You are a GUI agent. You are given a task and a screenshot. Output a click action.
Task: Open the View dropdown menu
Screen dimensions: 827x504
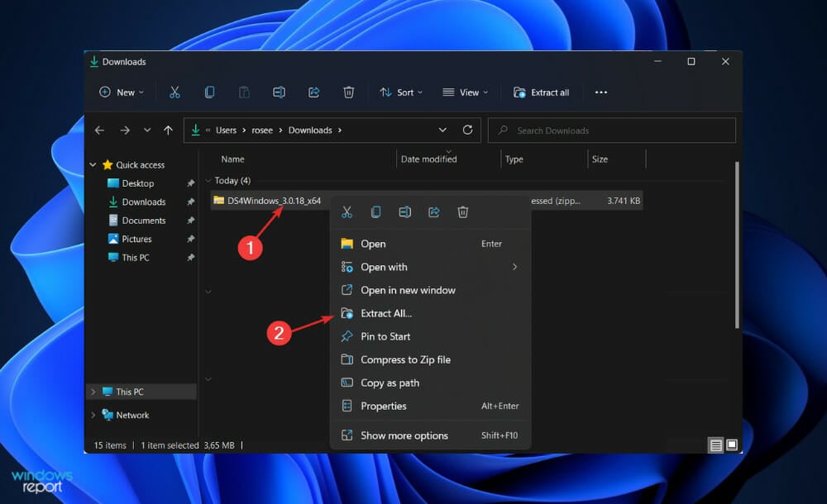coord(465,93)
